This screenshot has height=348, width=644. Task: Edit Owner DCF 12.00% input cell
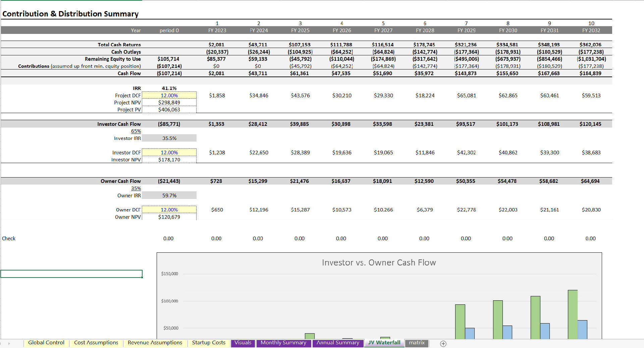pos(169,210)
